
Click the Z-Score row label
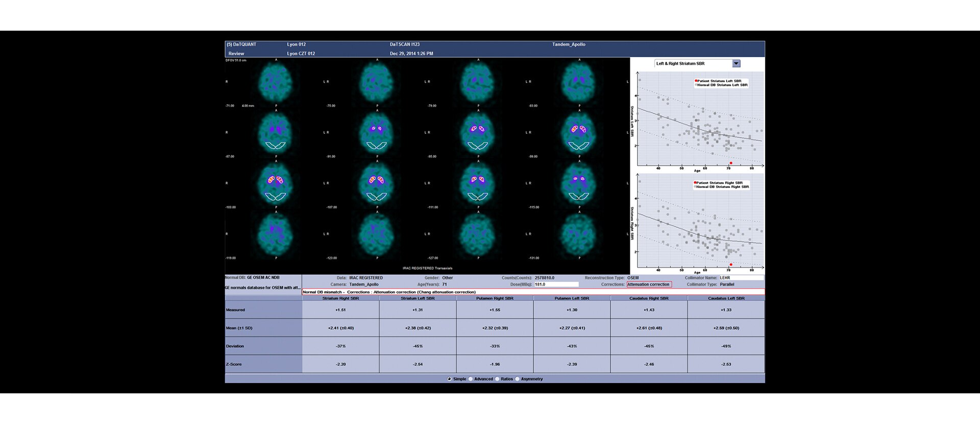click(x=263, y=364)
